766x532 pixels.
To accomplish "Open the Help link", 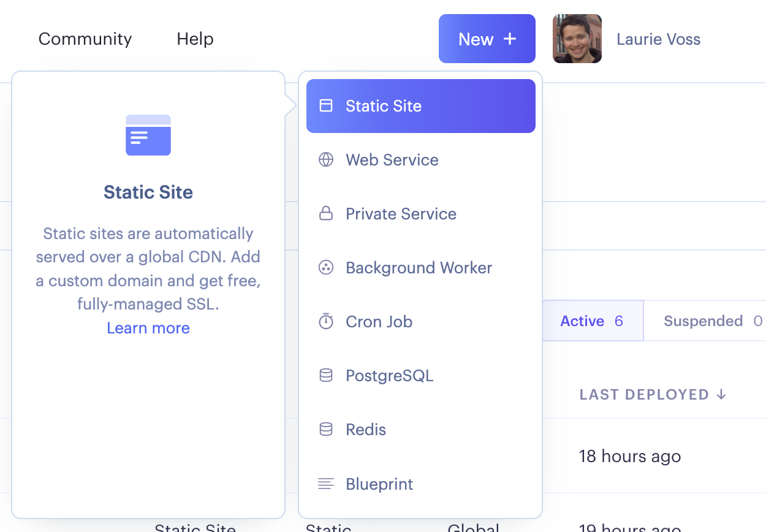I will [x=195, y=39].
